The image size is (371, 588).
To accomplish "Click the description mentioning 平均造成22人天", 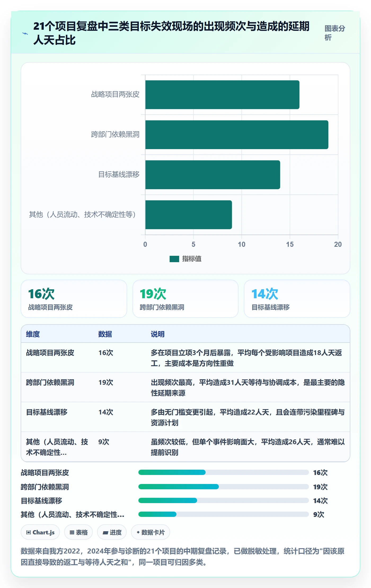I will (x=248, y=417).
